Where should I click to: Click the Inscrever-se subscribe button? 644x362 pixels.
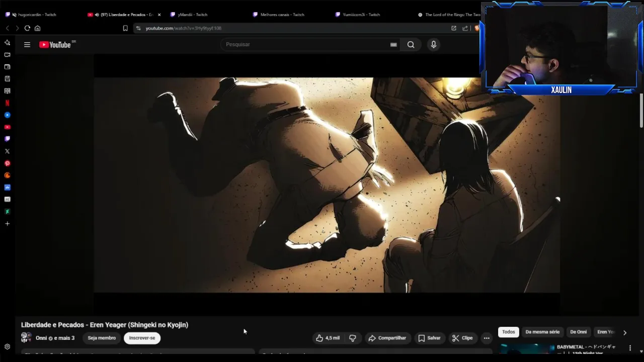click(x=142, y=338)
